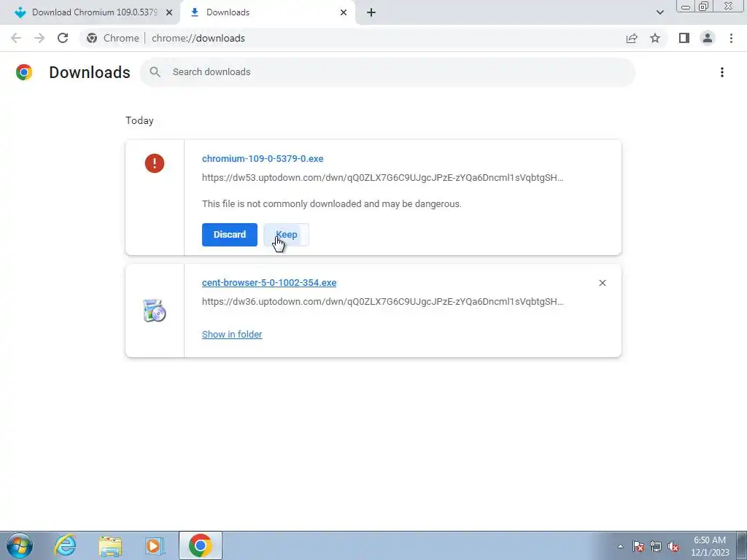Click the Action Center flag icon
The image size is (747, 560).
coord(638,546)
